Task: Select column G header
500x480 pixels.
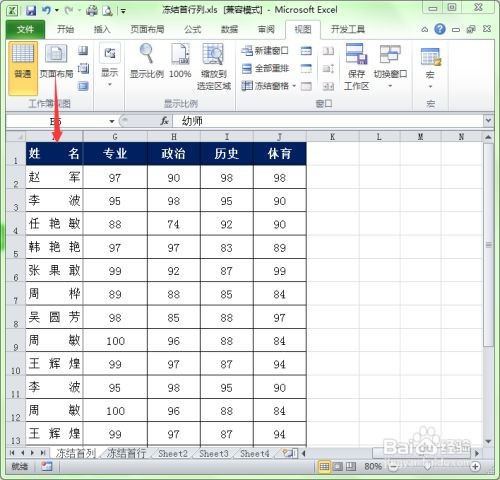Action: click(115, 137)
